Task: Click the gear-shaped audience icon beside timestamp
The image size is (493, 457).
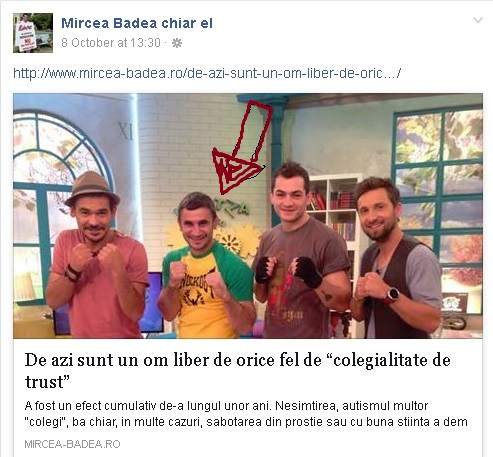Action: (177, 43)
